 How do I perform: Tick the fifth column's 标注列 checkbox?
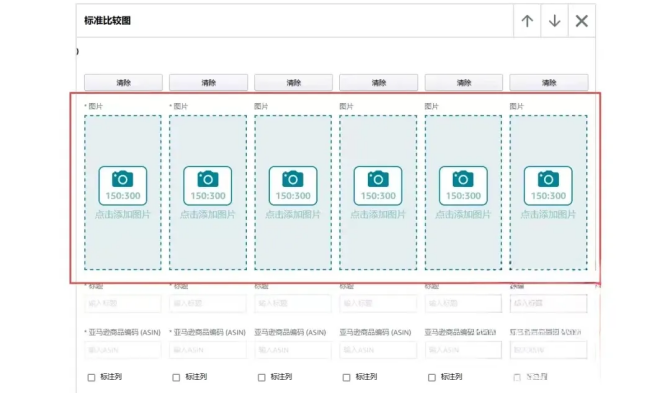[432, 377]
